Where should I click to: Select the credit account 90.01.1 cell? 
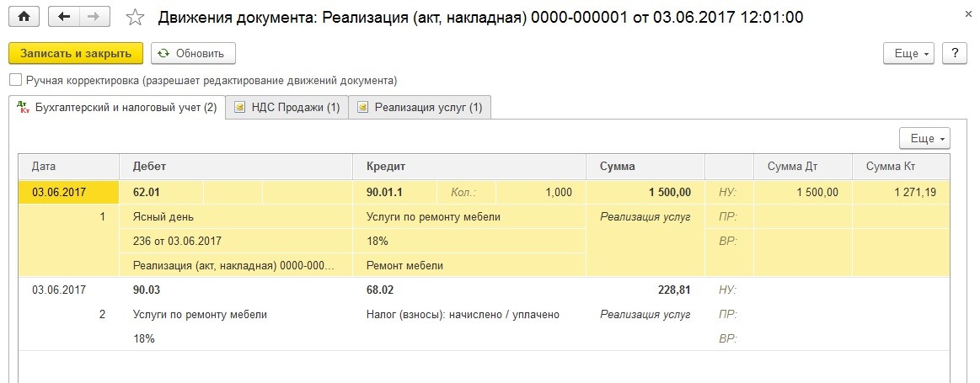[x=384, y=193]
